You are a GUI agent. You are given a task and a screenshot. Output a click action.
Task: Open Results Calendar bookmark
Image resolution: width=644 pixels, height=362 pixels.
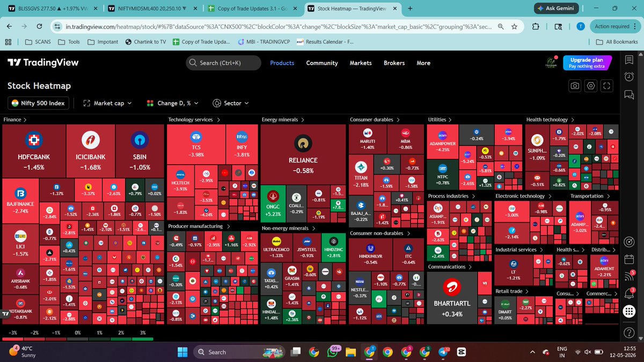point(325,42)
